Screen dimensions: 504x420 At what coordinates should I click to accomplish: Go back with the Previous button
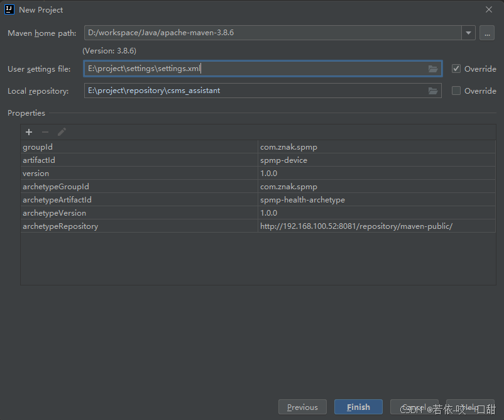point(302,407)
